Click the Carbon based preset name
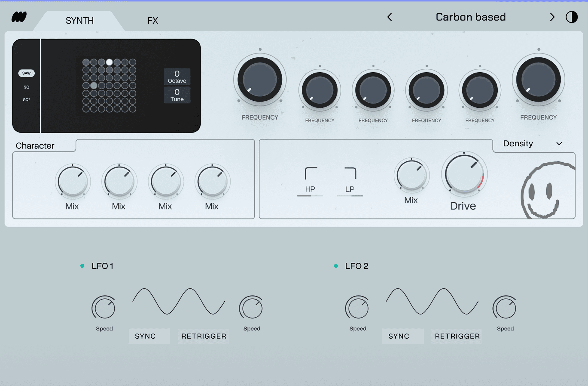Screen dimensions: 588x386 click(x=471, y=17)
